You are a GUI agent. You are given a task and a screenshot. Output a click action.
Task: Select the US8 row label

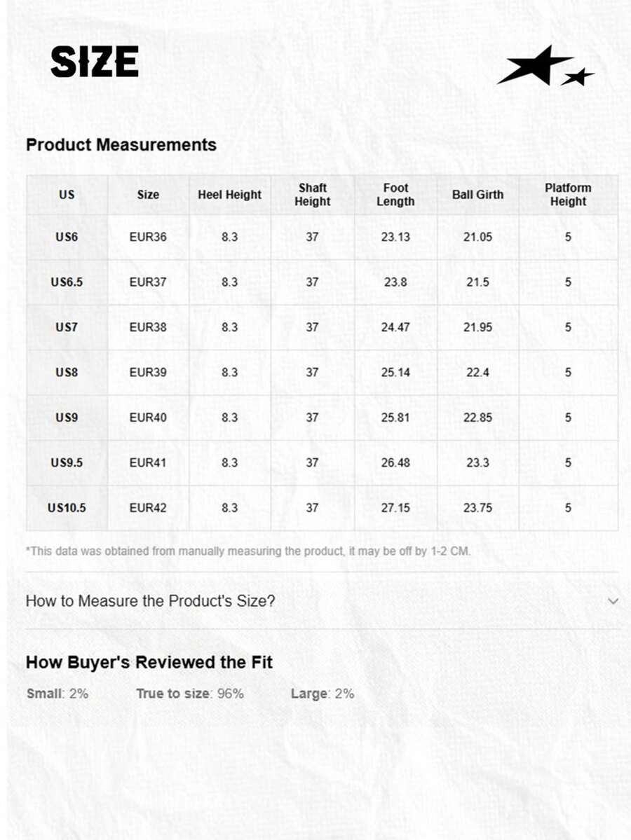click(67, 372)
